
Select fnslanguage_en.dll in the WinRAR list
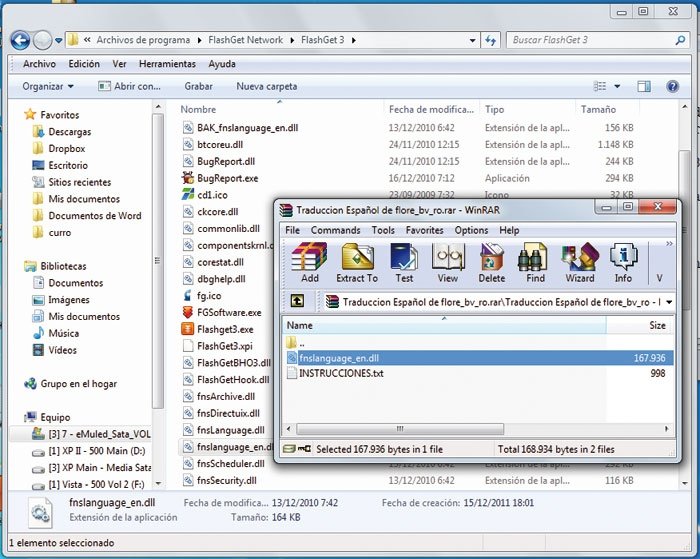tap(479, 358)
